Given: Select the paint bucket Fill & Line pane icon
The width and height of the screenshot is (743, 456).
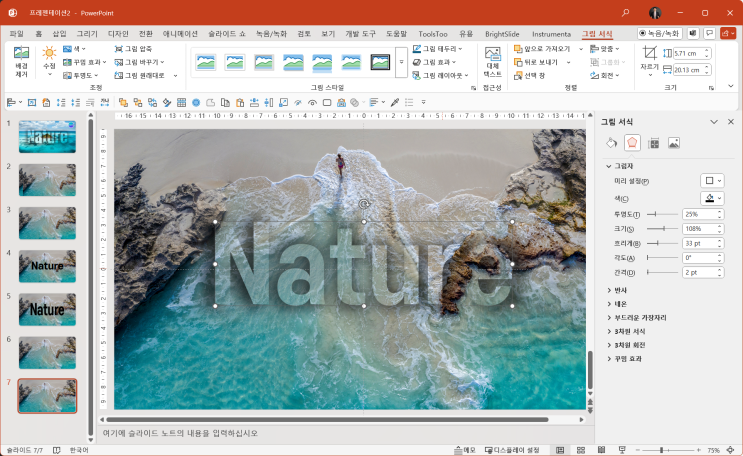Looking at the screenshot, I should point(612,143).
